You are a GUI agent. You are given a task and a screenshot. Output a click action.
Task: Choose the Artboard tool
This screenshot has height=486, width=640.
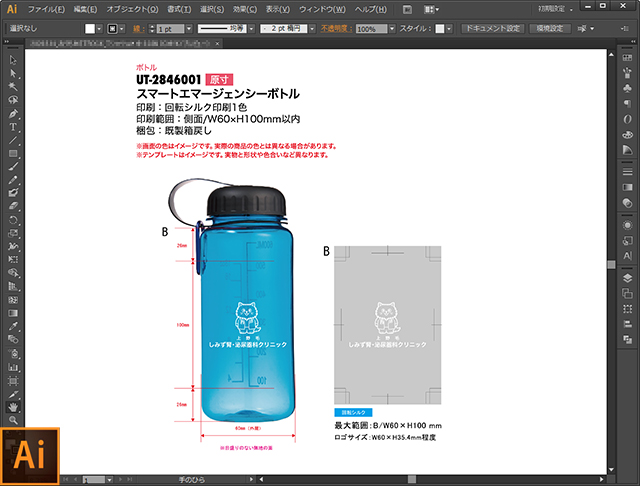13,381
